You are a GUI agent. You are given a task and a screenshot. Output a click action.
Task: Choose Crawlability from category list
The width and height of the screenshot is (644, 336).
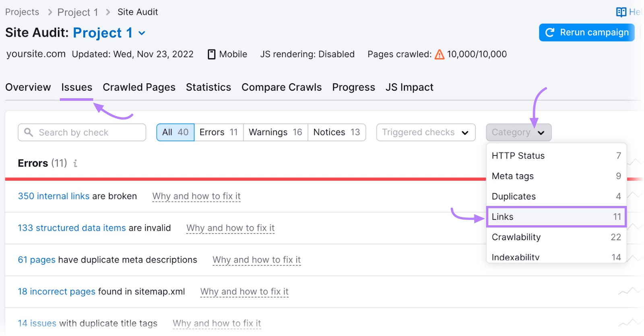[556, 237]
